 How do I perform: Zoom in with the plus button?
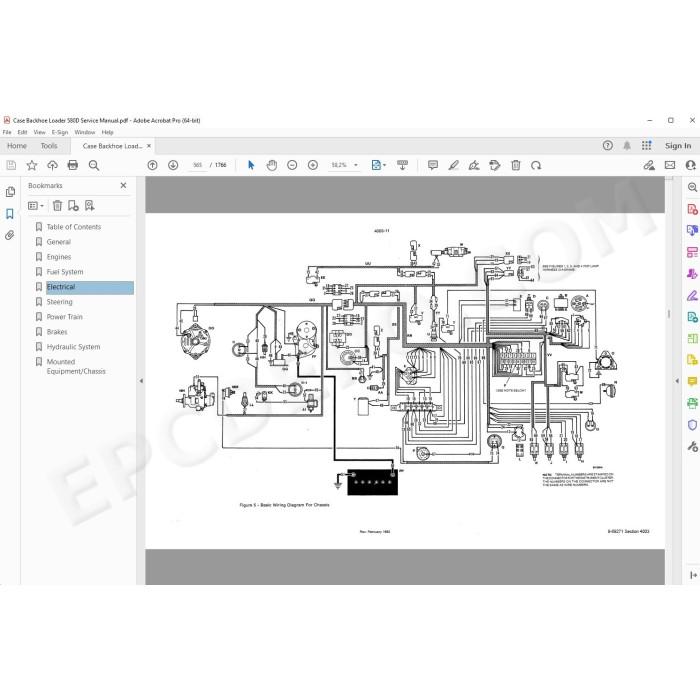(313, 165)
